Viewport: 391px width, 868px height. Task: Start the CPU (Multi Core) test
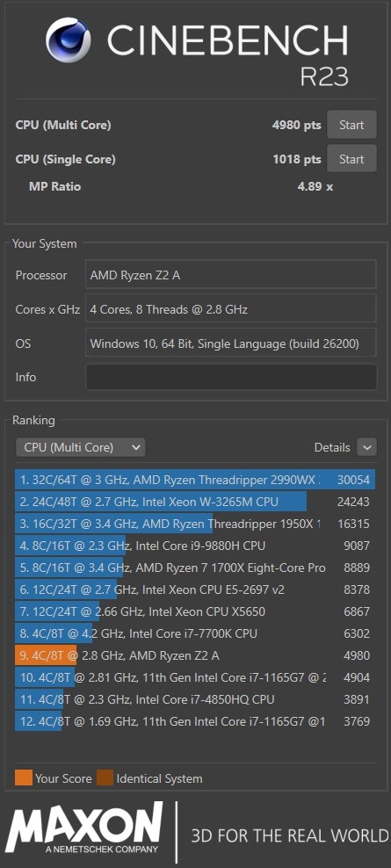pyautogui.click(x=351, y=125)
